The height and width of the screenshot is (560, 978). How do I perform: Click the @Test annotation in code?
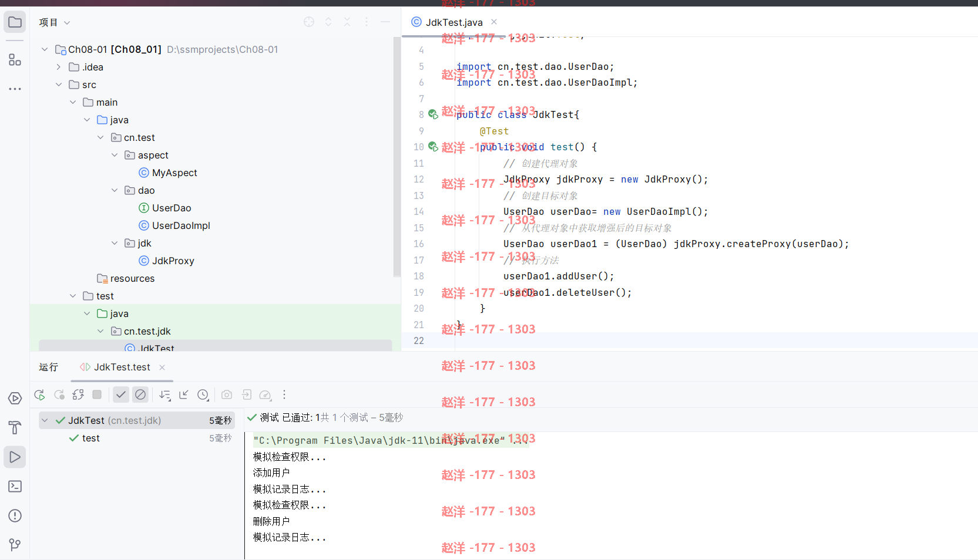pos(495,131)
